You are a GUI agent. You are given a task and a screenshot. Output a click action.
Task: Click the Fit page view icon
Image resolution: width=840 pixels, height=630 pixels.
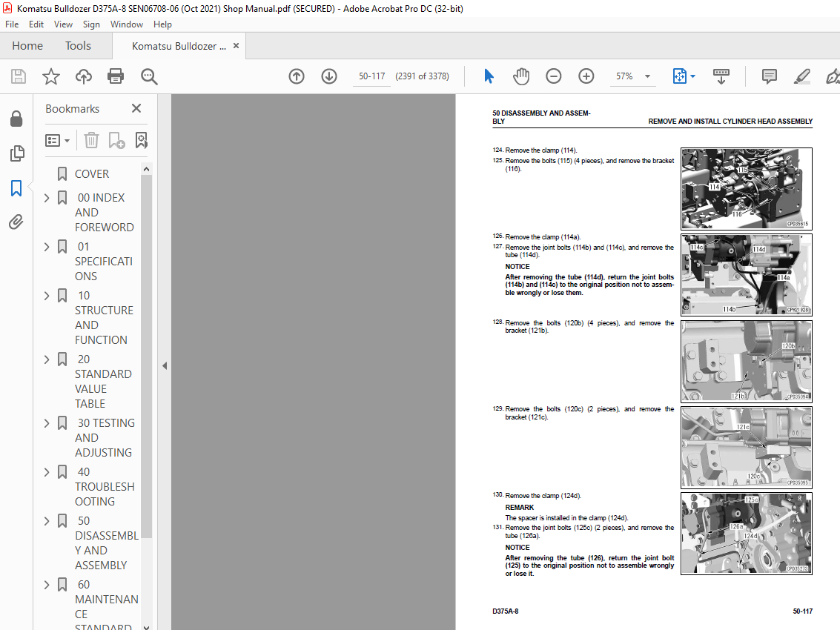click(x=679, y=76)
